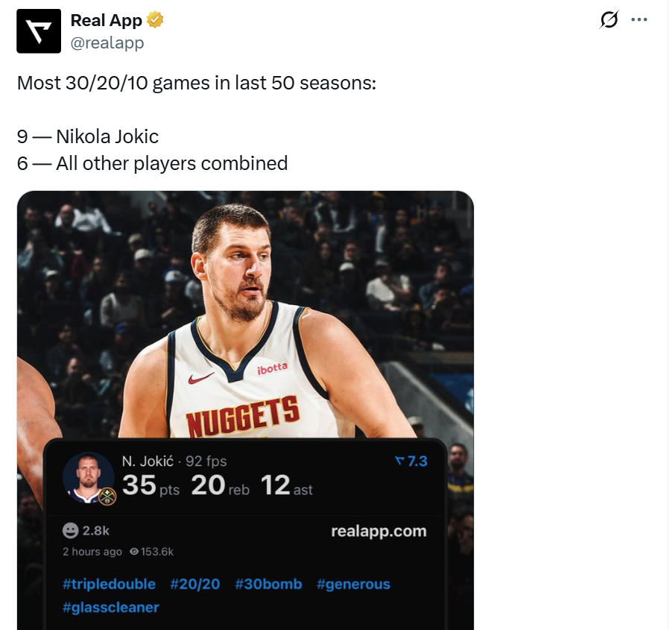The image size is (672, 630).
Task: Select the #20/20 hashtag
Action: click(x=194, y=584)
